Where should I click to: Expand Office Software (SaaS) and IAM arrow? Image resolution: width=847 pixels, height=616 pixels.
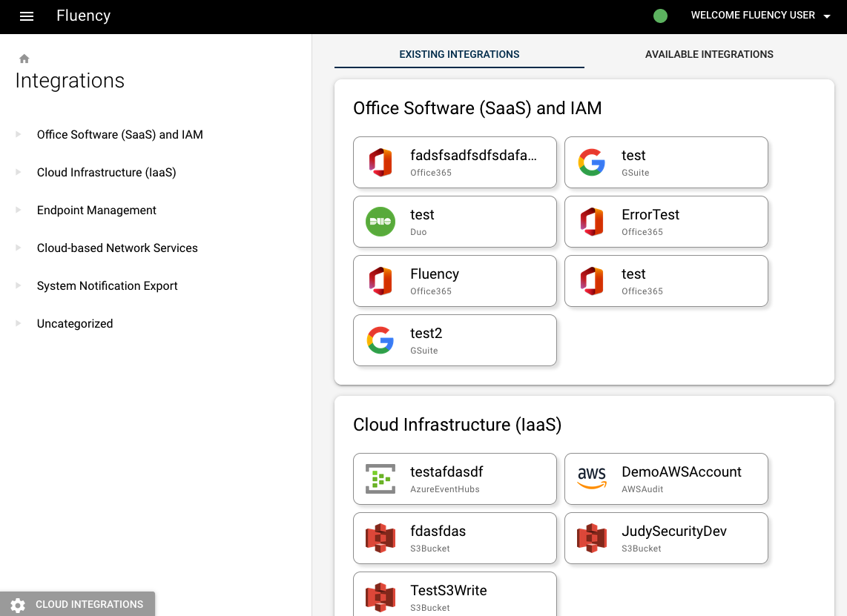pos(19,134)
